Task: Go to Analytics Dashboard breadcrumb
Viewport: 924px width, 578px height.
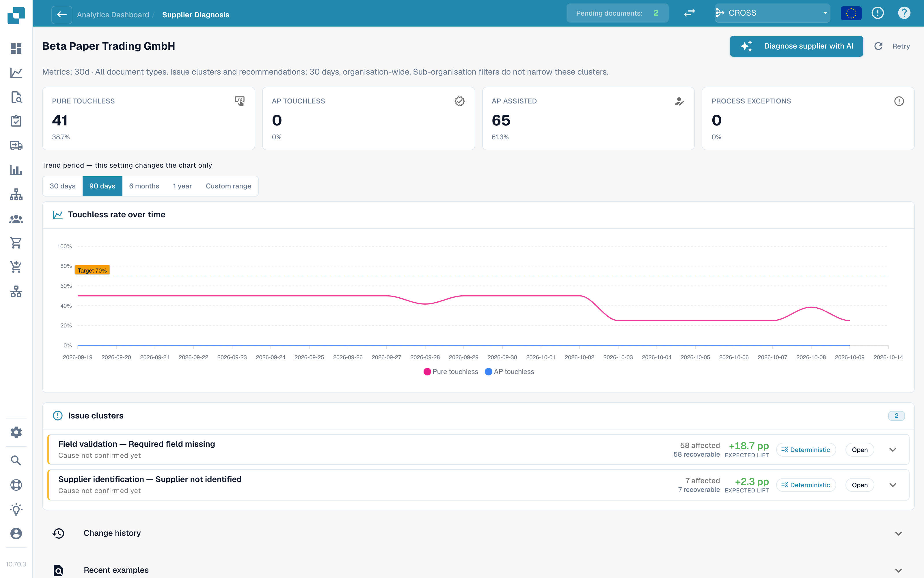Action: [x=113, y=14]
